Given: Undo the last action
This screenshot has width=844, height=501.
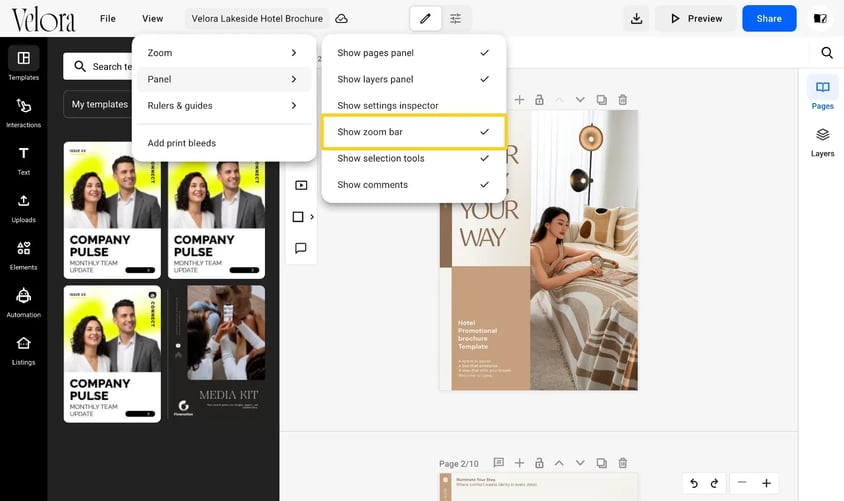Looking at the screenshot, I should coord(694,483).
